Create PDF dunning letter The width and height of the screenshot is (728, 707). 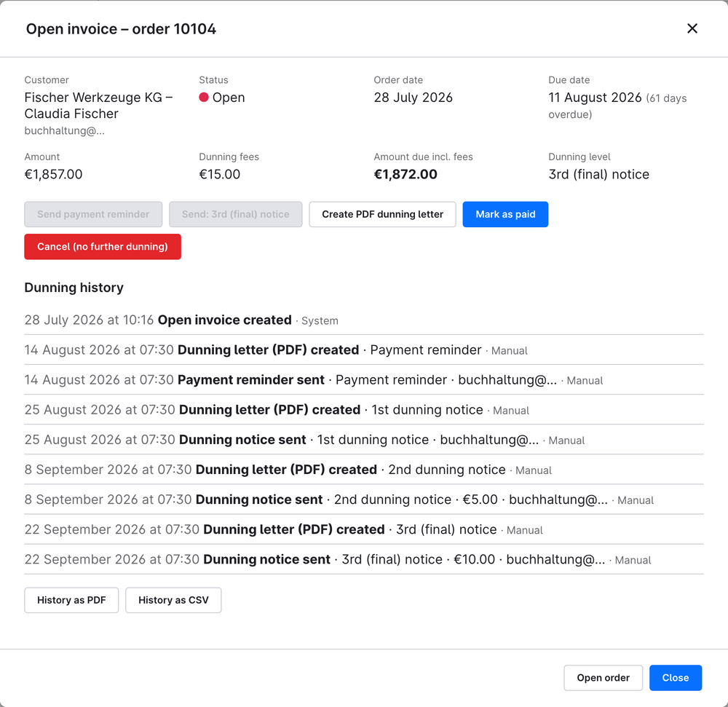(x=383, y=214)
